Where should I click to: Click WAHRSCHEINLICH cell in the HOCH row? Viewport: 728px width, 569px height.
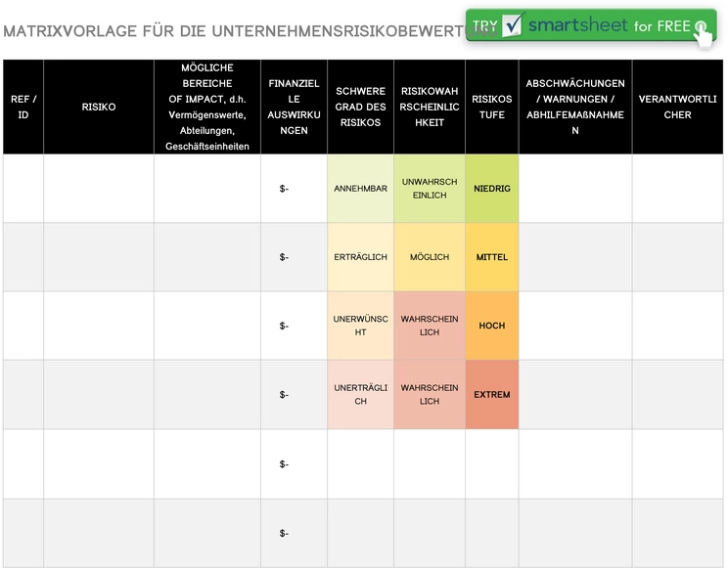click(x=430, y=326)
